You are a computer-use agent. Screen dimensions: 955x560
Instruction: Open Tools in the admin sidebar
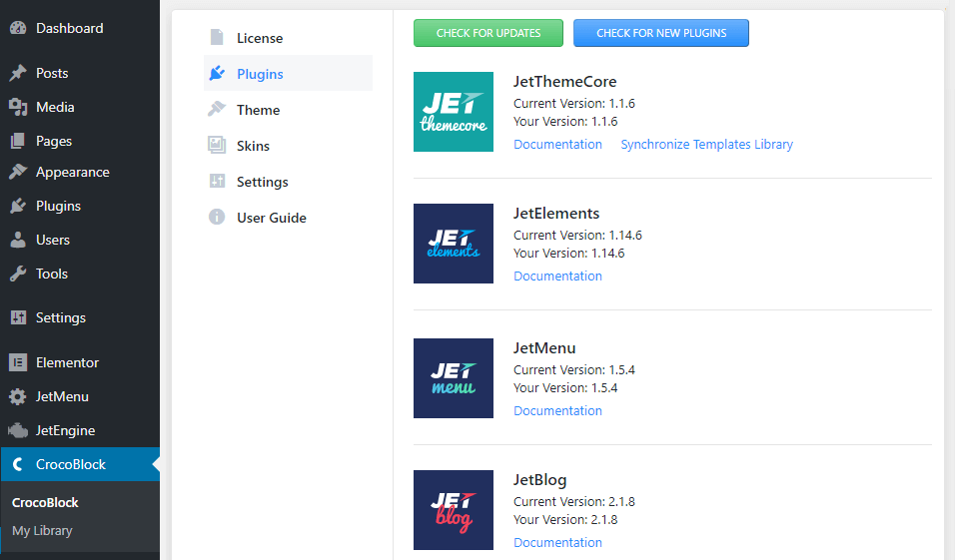pos(51,274)
